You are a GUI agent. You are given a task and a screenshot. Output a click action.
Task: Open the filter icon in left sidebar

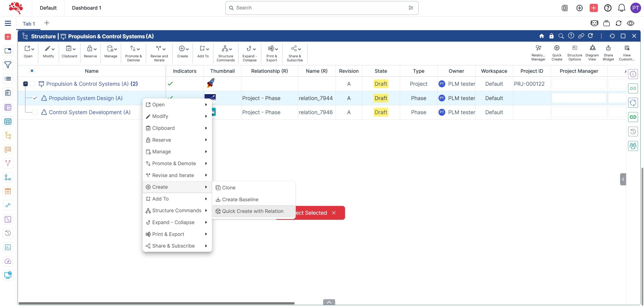point(8,65)
